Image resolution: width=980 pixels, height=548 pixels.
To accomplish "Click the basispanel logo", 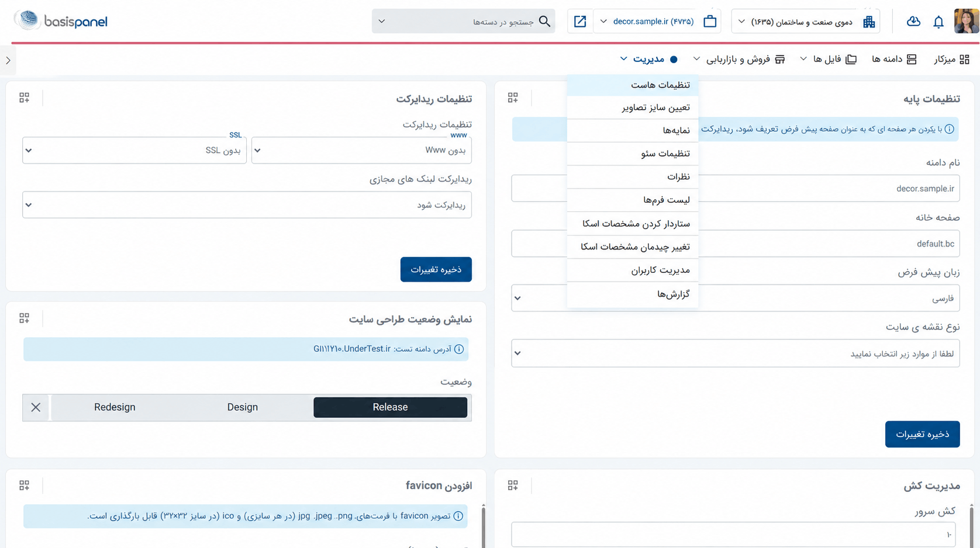I will (61, 21).
